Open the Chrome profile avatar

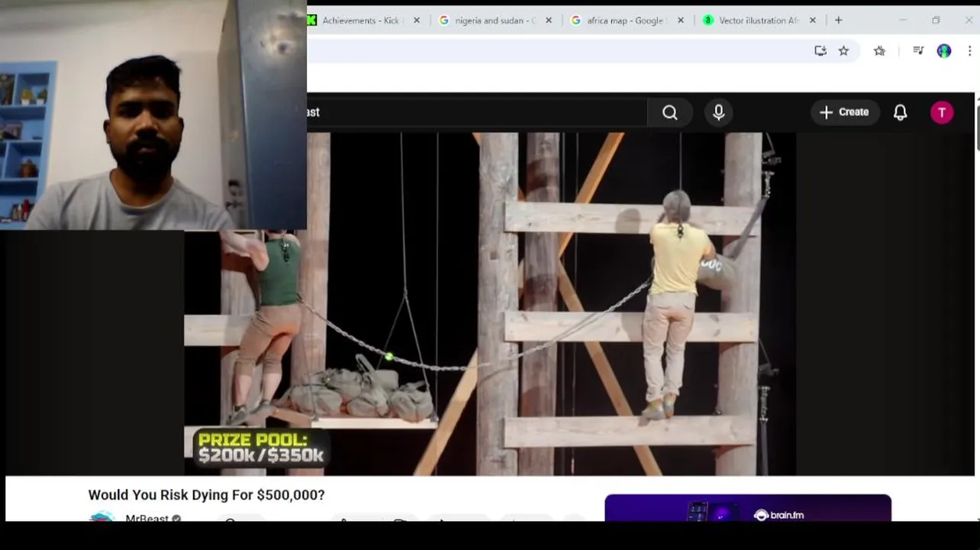click(x=944, y=50)
